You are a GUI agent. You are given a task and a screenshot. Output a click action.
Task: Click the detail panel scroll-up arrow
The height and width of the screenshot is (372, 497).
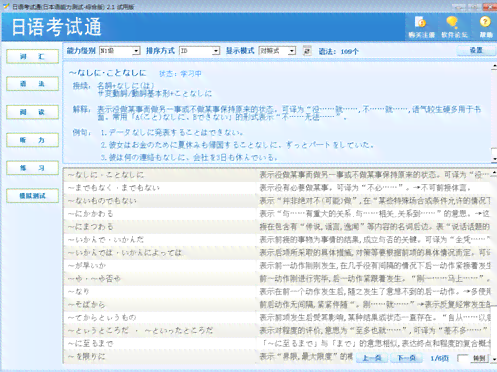pyautogui.click(x=494, y=67)
